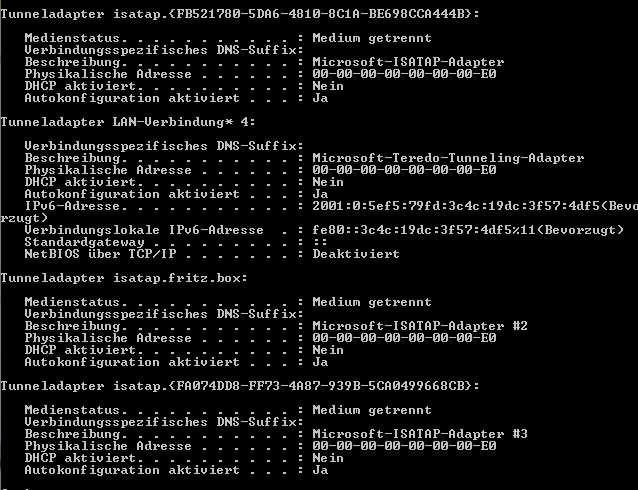Click the "Microsoft-Teredo-Tunneling-Adapter" description text
This screenshot has width=638, height=490.
448,157
